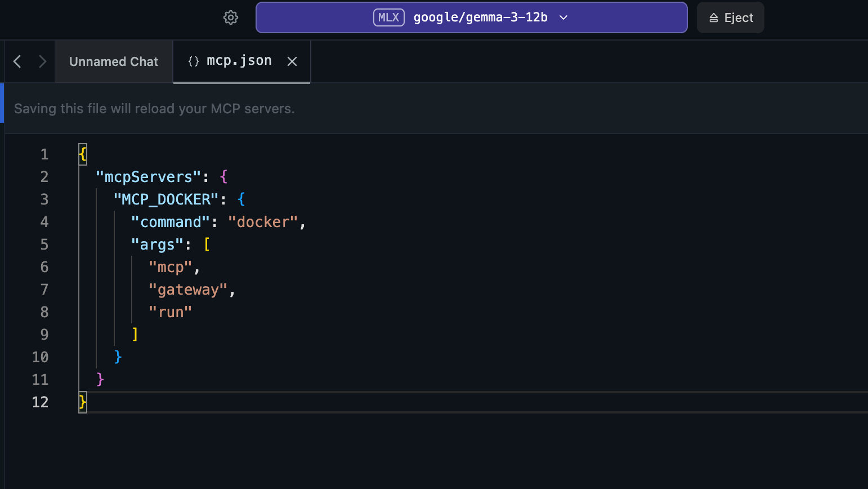Click the "args" key text
Viewport: 868px width, 489px height.
pyautogui.click(x=157, y=244)
